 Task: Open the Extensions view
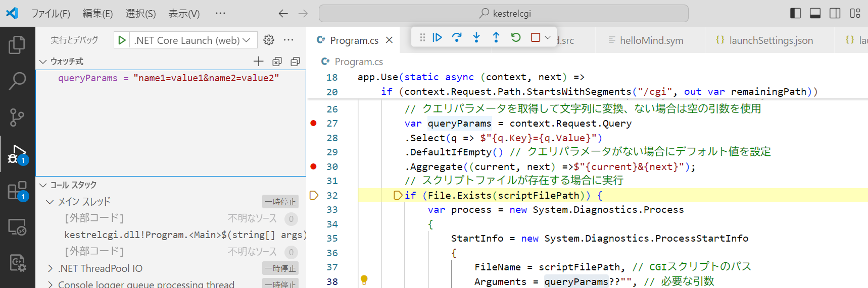[17, 191]
